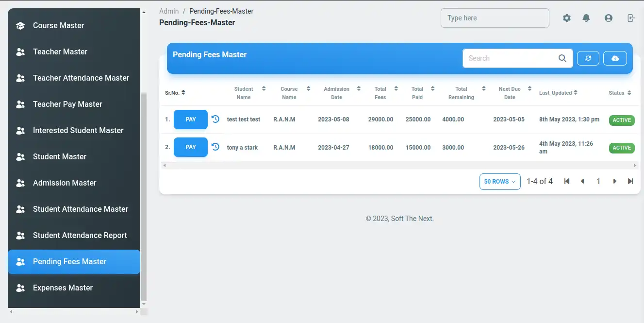Click the refresh table icon button
644x323 pixels.
588,58
